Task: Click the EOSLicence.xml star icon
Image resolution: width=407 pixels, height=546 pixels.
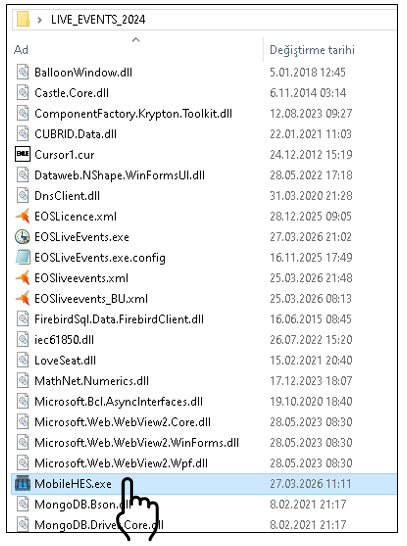Action: click(23, 216)
